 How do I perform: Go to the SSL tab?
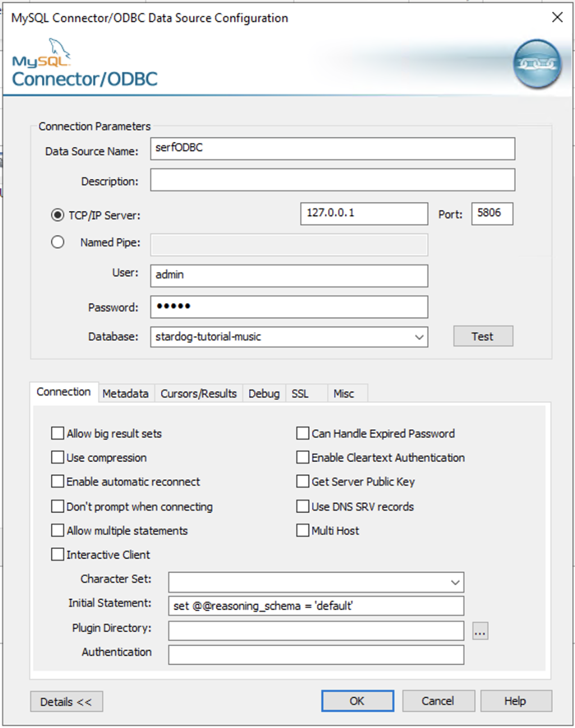tap(300, 394)
